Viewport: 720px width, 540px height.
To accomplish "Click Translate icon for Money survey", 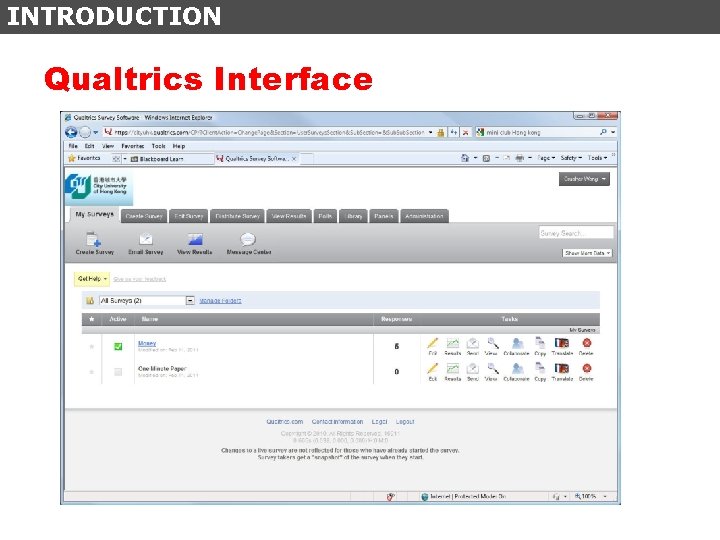I will (562, 343).
